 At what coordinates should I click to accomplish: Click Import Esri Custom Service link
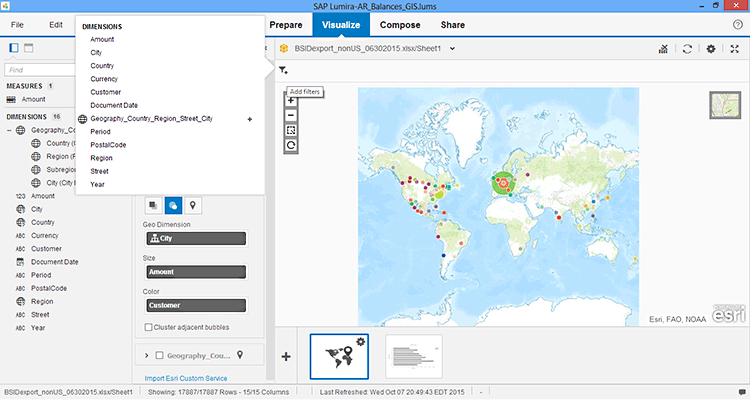tap(185, 378)
